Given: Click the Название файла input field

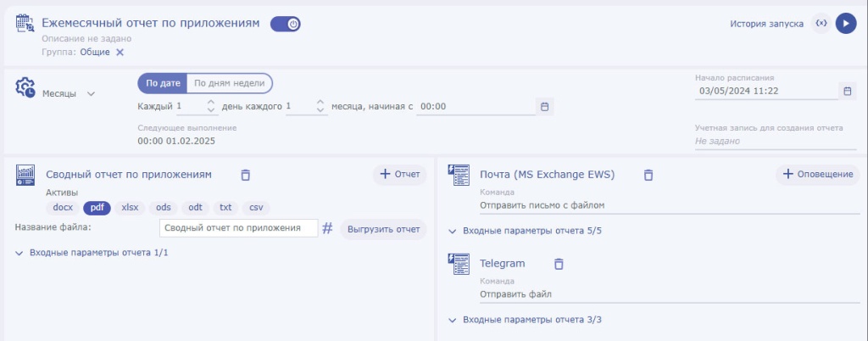Looking at the screenshot, I should (x=237, y=228).
